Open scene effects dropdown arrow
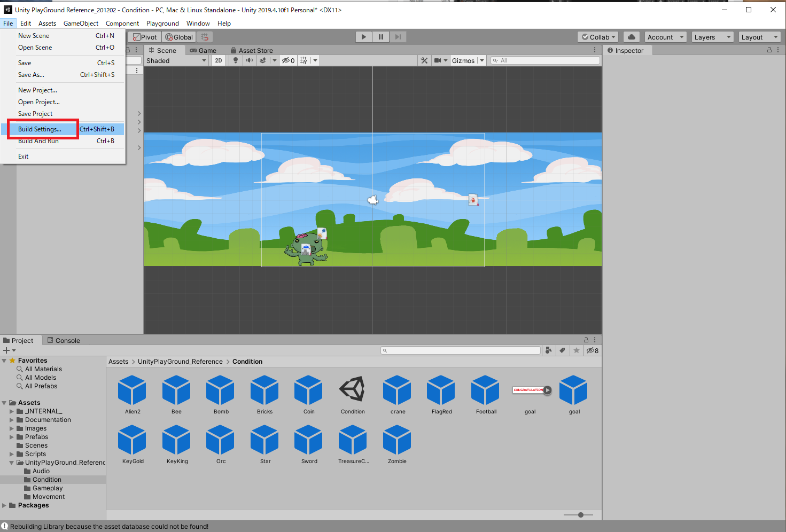 pyautogui.click(x=275, y=60)
